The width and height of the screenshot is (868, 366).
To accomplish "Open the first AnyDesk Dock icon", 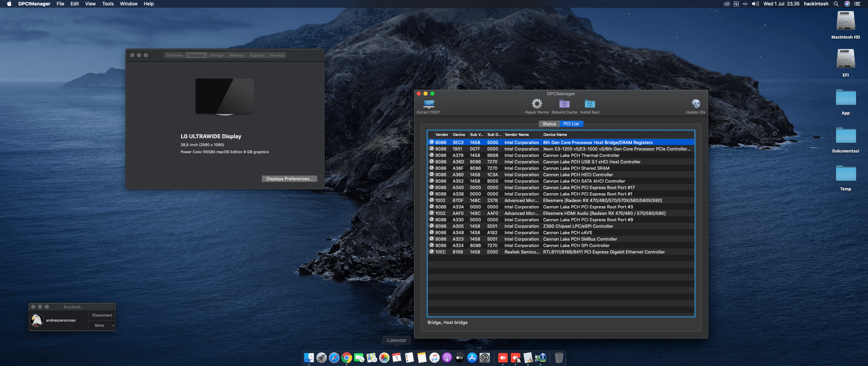I will 503,358.
